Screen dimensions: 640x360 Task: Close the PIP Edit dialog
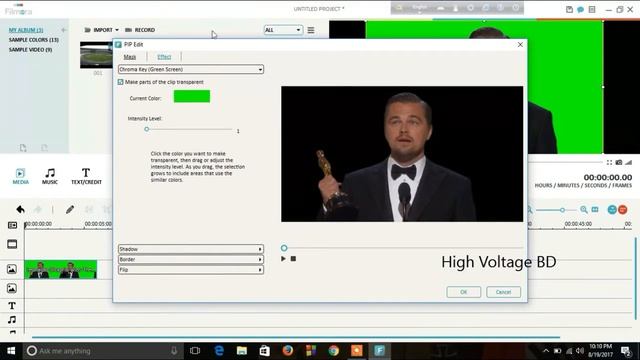pos(520,44)
